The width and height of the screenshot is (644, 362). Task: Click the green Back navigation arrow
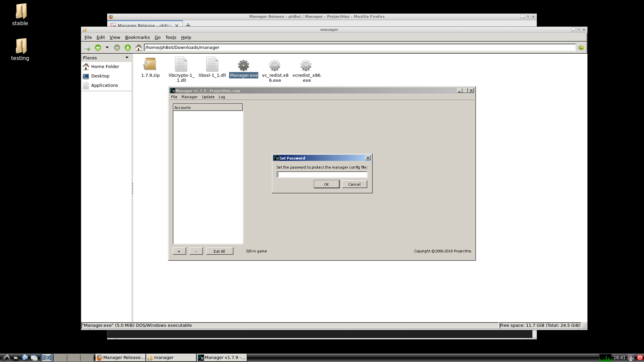pos(98,48)
